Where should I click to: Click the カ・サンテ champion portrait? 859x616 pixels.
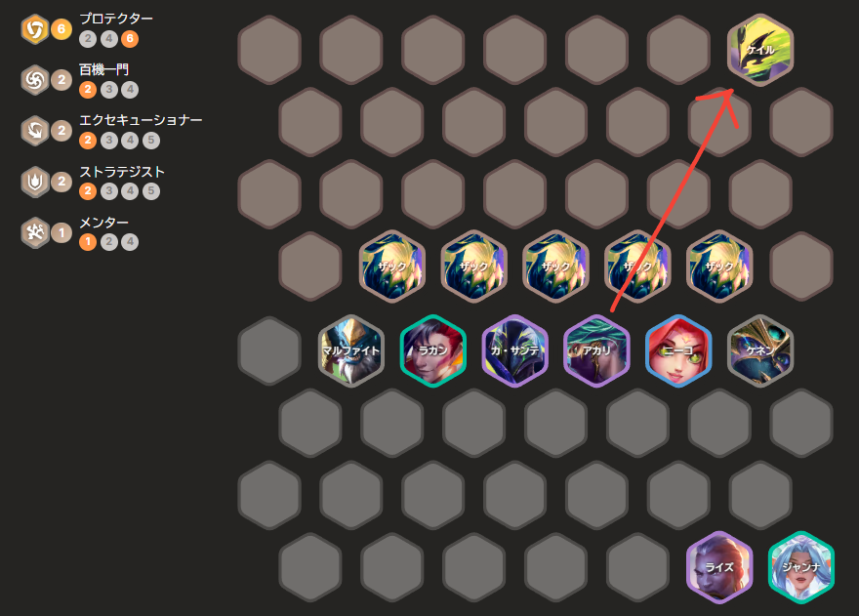515,350
